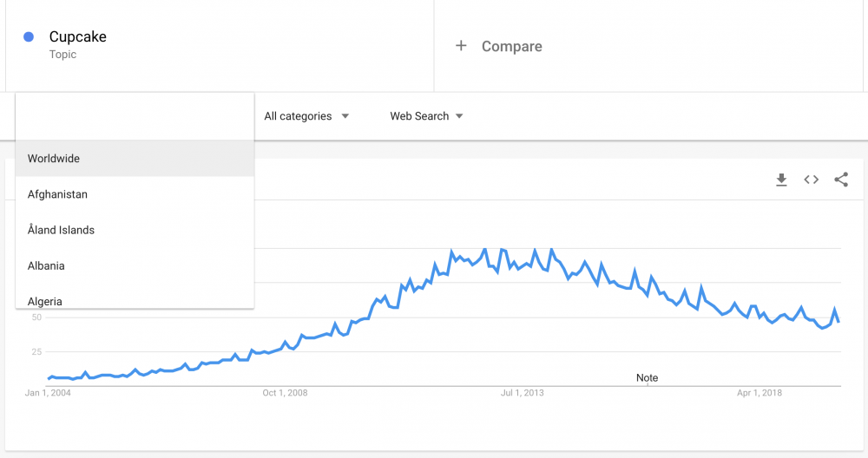Screen dimensions: 868x458
Task: Share the interest over time chart
Action: 840,180
